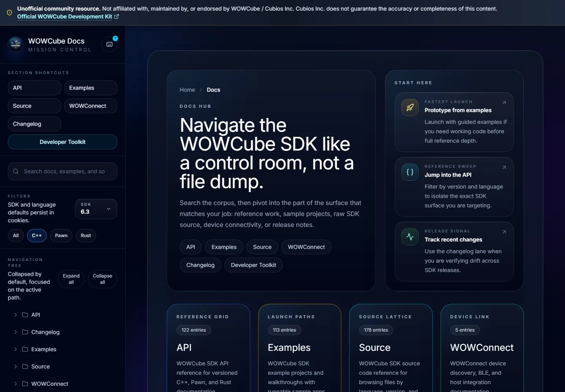This screenshot has width=565, height=392.
Task: Click the external link icon after Development Kit
Action: pos(117,16)
